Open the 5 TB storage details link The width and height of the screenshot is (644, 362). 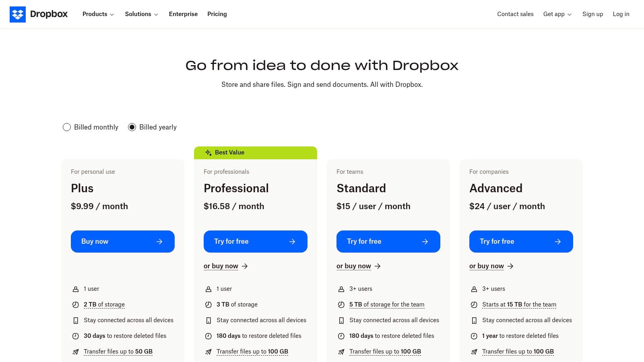click(x=387, y=304)
